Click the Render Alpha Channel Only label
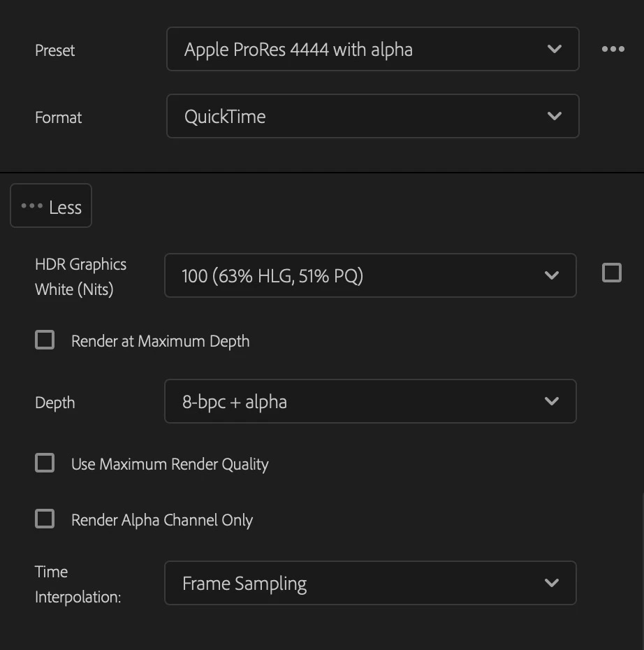Screen dimensions: 644x650 [162, 520]
